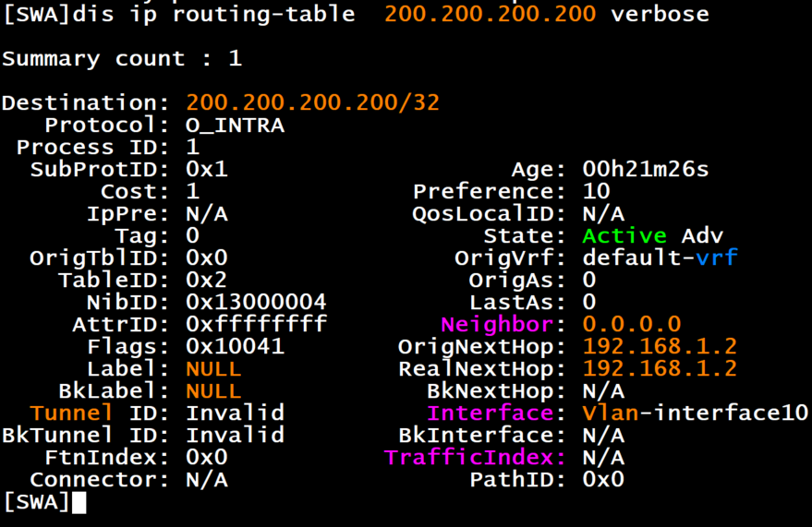
Task: Click the 'OrigNextHop:' field label
Action: [x=482, y=346]
